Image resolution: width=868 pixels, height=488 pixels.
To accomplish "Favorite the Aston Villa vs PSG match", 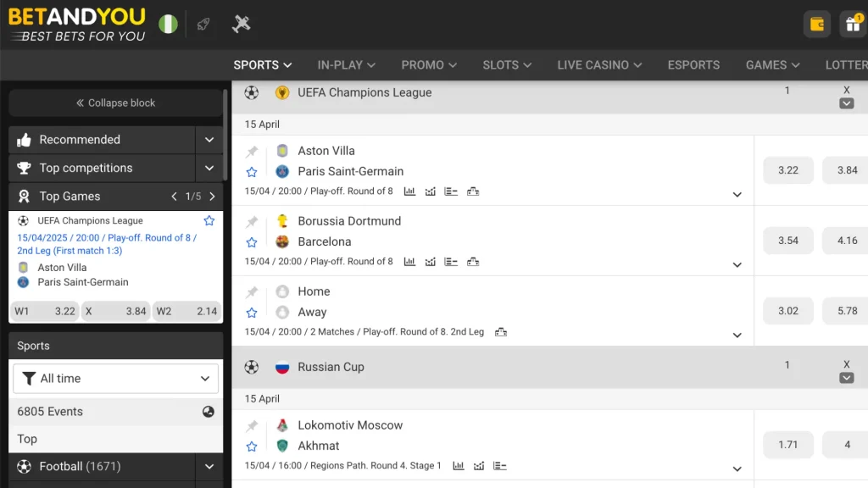I will pyautogui.click(x=252, y=172).
